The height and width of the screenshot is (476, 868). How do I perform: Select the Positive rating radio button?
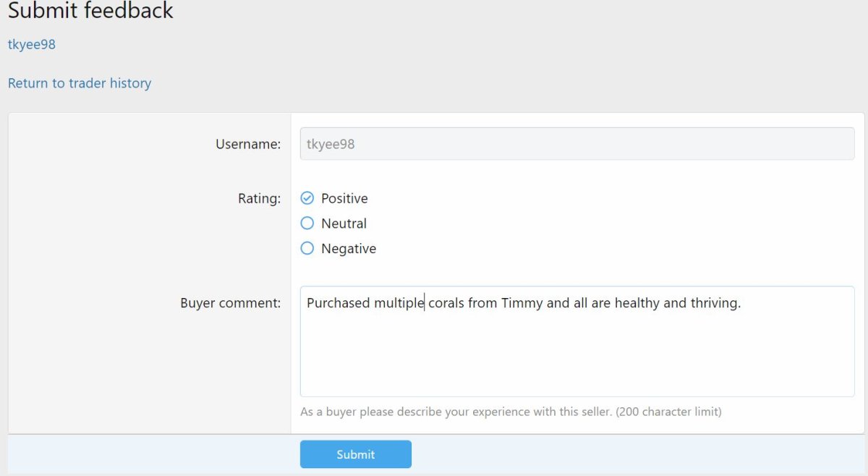coord(307,198)
